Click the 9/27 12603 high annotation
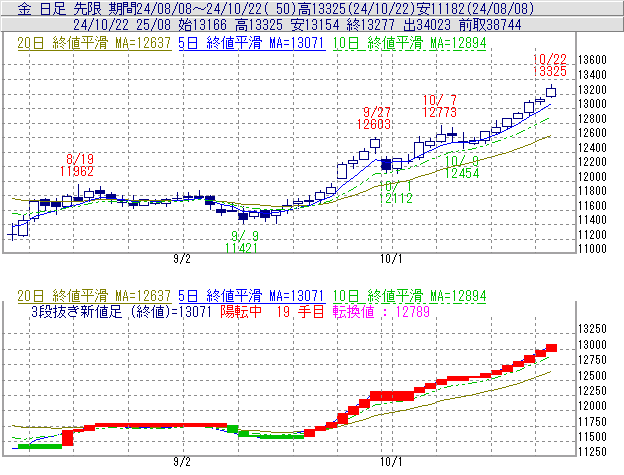The width and height of the screenshot is (624, 475). coord(374,118)
